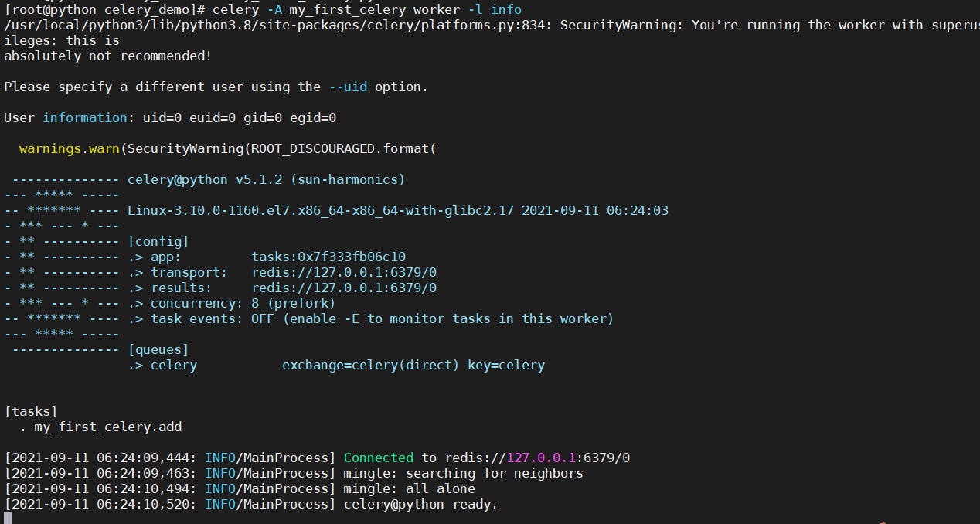Click the magenta 127.0.0.1 address in the log
The width and height of the screenshot is (980, 524).
pos(541,458)
